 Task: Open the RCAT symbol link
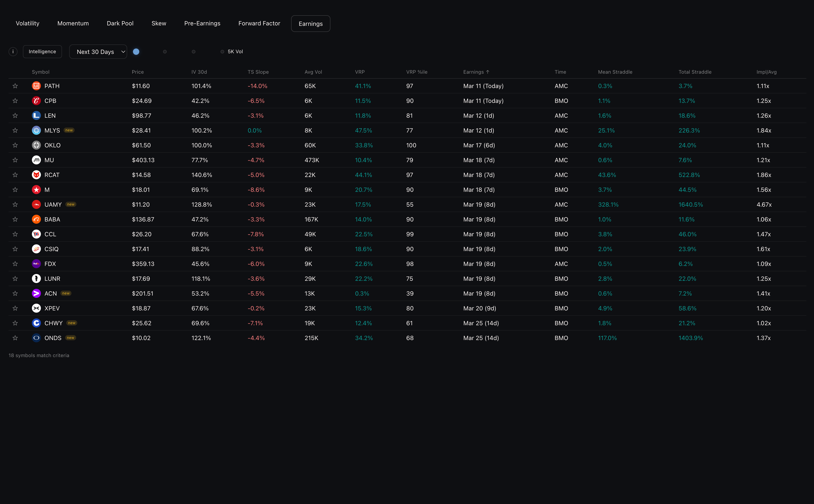click(52, 175)
